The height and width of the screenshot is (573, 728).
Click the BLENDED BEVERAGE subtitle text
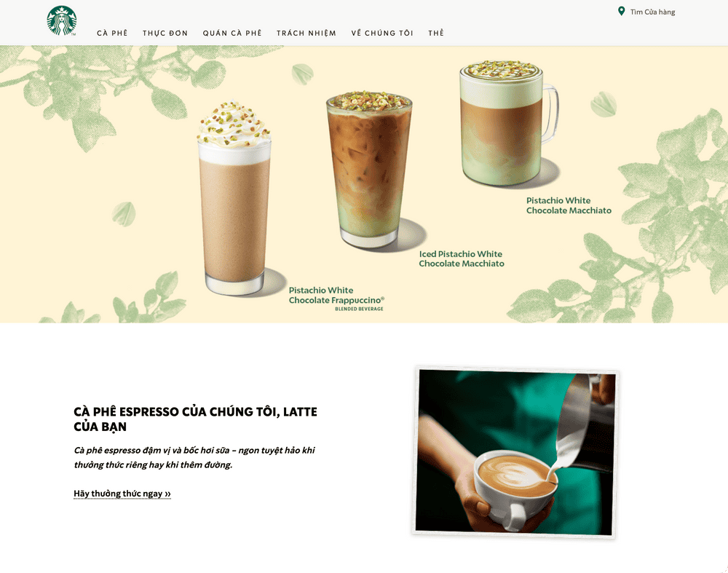(x=359, y=309)
